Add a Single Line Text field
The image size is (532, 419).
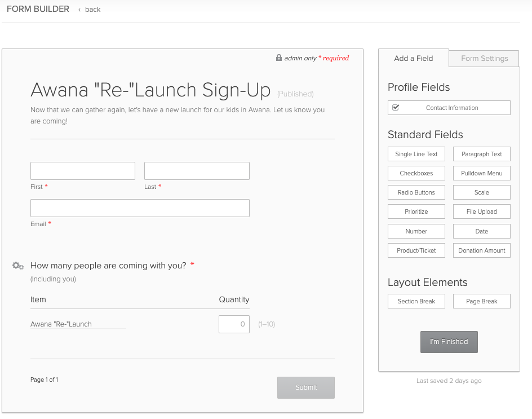416,155
